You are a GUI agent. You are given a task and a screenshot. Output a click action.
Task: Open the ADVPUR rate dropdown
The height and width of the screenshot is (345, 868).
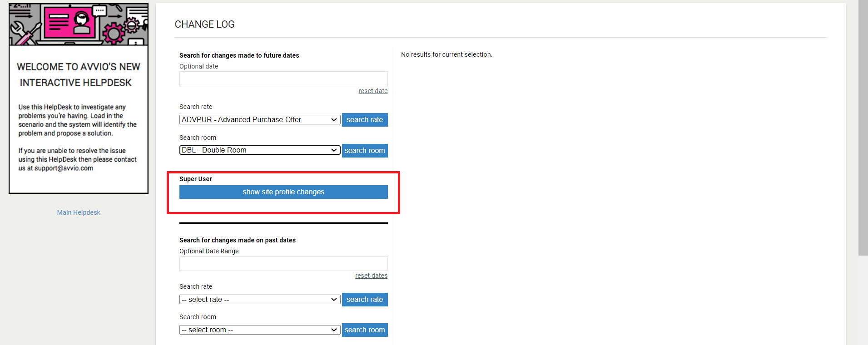[260, 119]
